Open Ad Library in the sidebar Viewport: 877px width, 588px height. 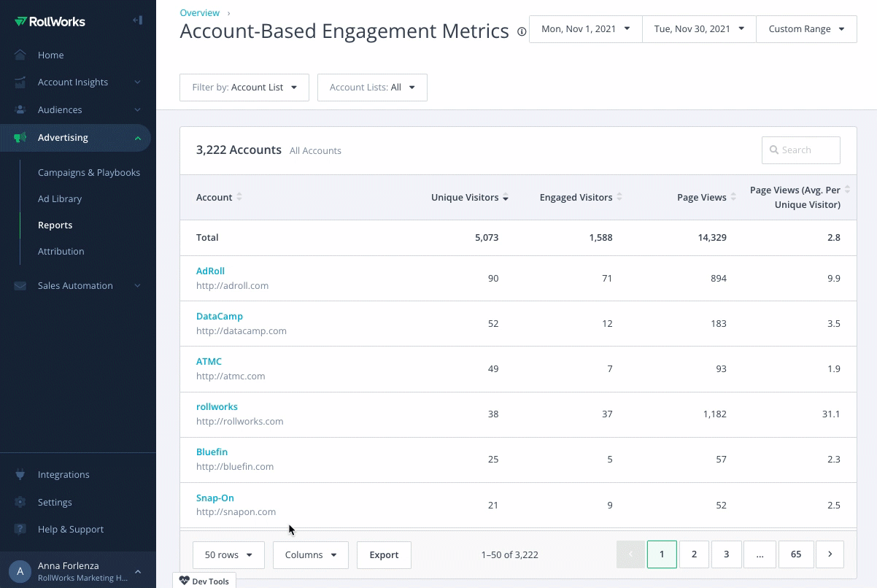coord(60,199)
